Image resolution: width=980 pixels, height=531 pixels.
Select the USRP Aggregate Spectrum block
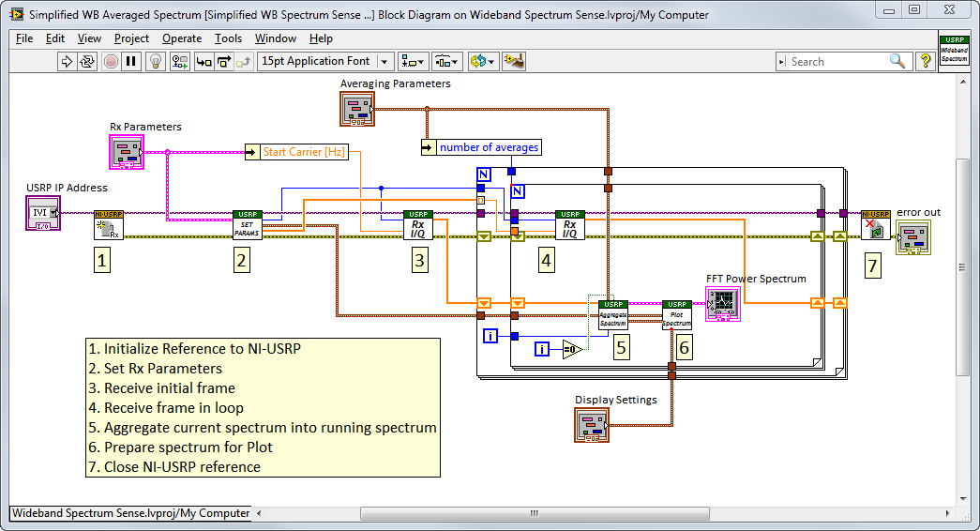tap(613, 314)
